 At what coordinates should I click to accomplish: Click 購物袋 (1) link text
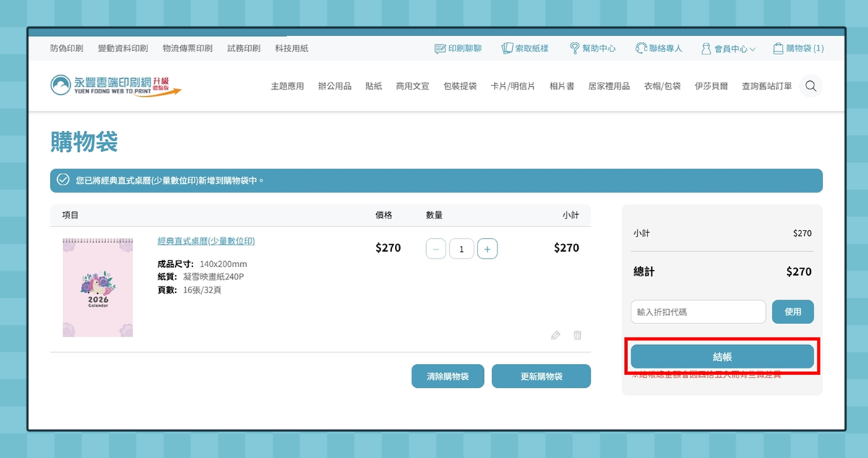point(805,48)
